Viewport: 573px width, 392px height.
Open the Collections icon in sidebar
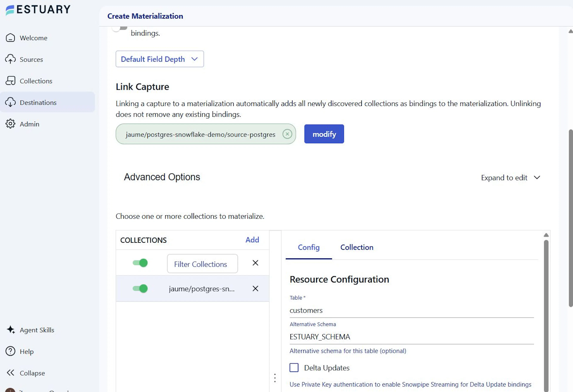pyautogui.click(x=10, y=81)
